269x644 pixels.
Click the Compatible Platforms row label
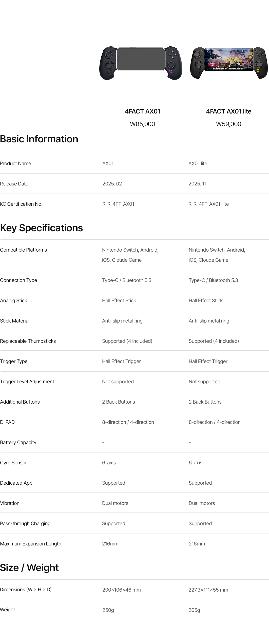24,250
